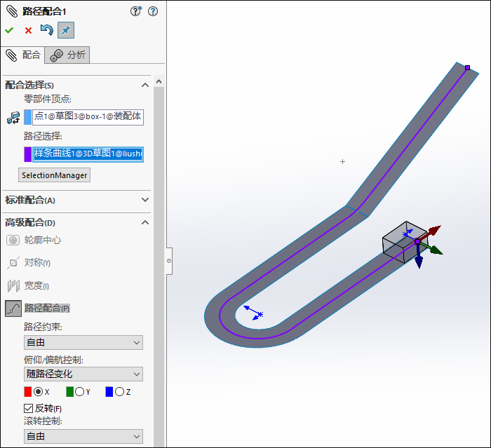Confirm the path mate with green checkmark
The image size is (491, 448).
[x=9, y=30]
